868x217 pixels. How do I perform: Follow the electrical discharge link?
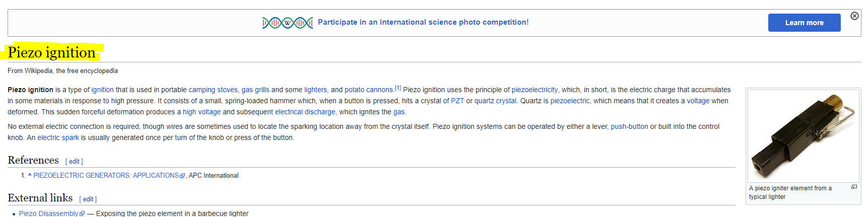click(305, 112)
